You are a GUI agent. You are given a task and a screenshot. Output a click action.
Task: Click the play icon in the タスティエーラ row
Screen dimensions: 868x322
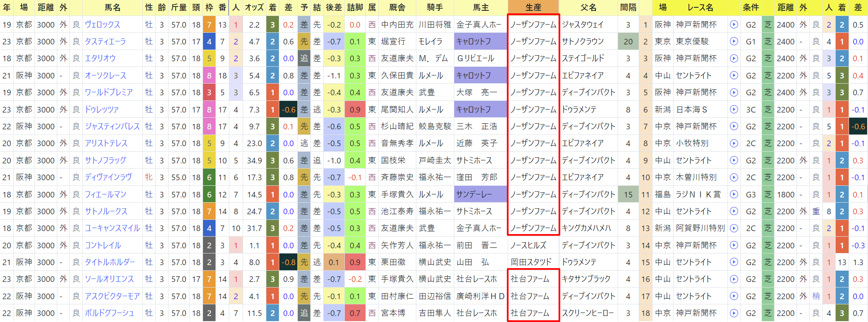coord(734,41)
